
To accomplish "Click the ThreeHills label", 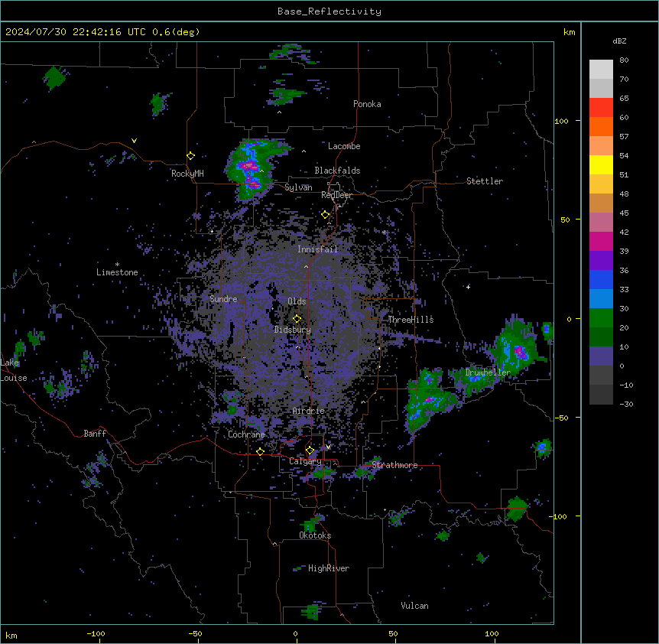I will [411, 320].
